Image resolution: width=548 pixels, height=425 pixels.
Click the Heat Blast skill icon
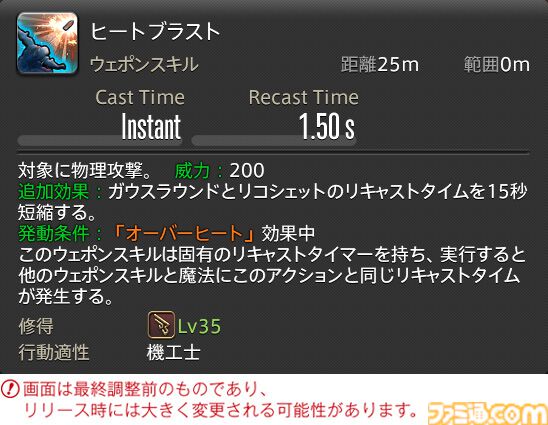tap(47, 43)
